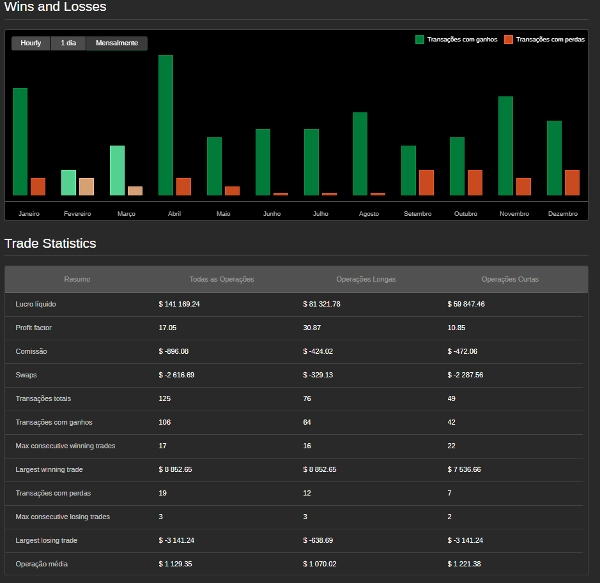Click the light green Março wins bar
Image resolution: width=600 pixels, height=583 pixels.
[x=117, y=170]
